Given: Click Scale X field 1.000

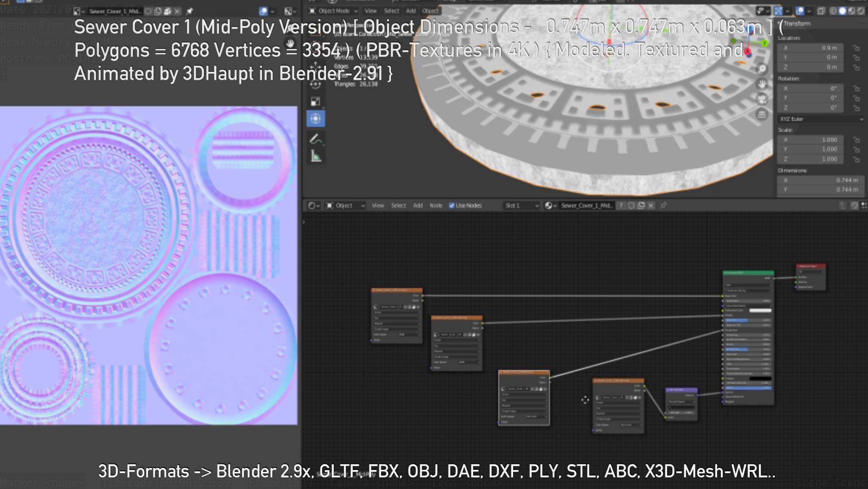Looking at the screenshot, I should click(x=810, y=140).
